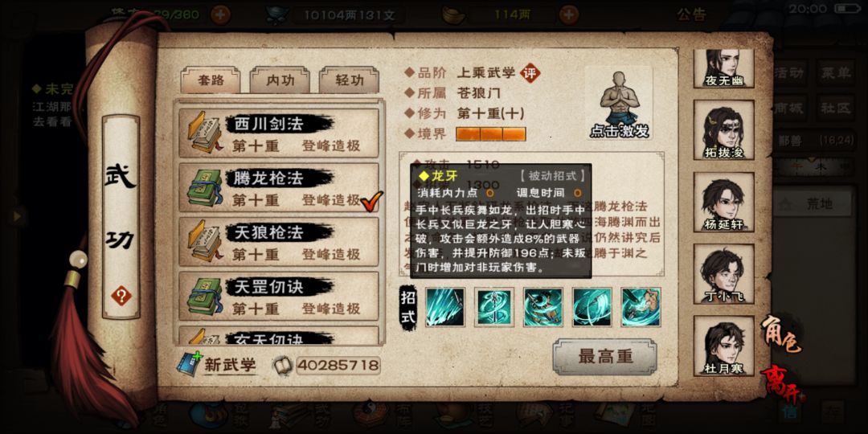This screenshot has height=434, width=868.
Task: Choose 天狼枪法 skill entry
Action: [x=278, y=242]
